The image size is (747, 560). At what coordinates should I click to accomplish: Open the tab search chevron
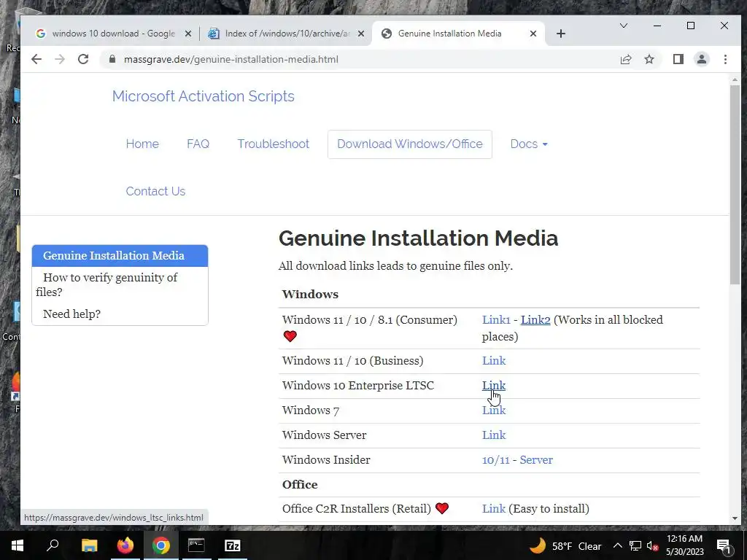(623, 26)
